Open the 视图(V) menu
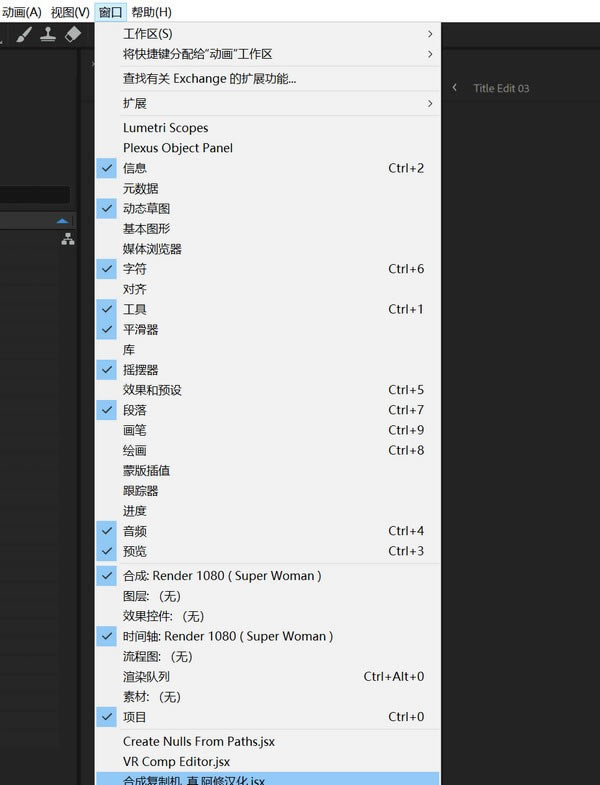Viewport: 600px width, 785px height. 70,12
